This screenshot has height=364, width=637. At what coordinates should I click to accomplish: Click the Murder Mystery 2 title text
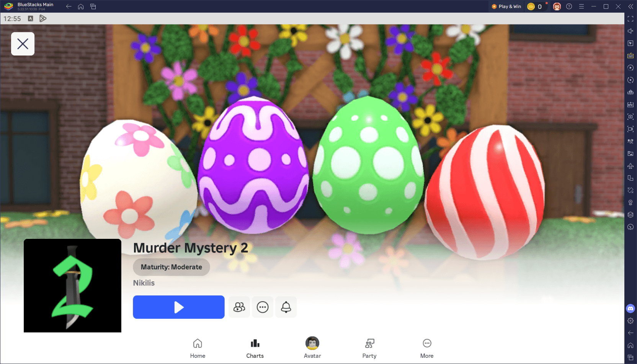191,248
